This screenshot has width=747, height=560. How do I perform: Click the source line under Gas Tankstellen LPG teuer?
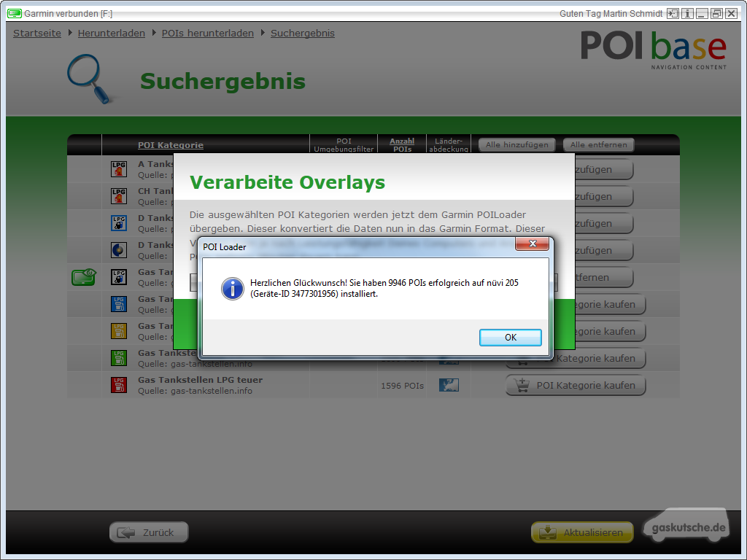point(195,391)
